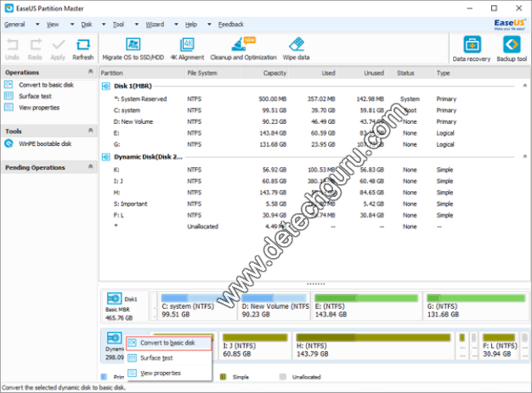The image size is (532, 393).
Task: Choose Convert to basic disk in context menu
Action: pos(168,343)
